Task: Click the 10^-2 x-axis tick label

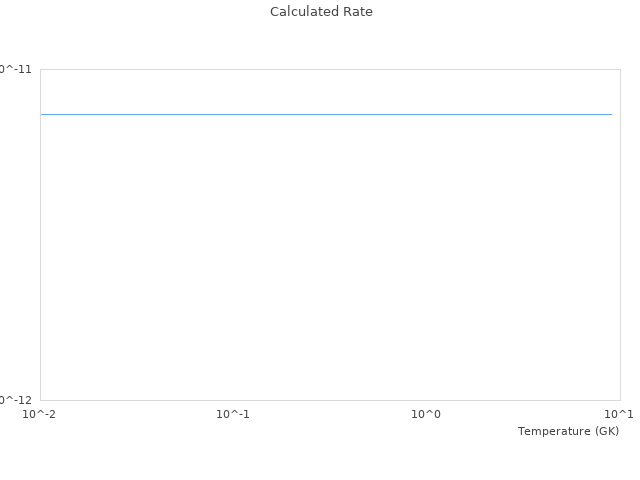Action: [40, 414]
